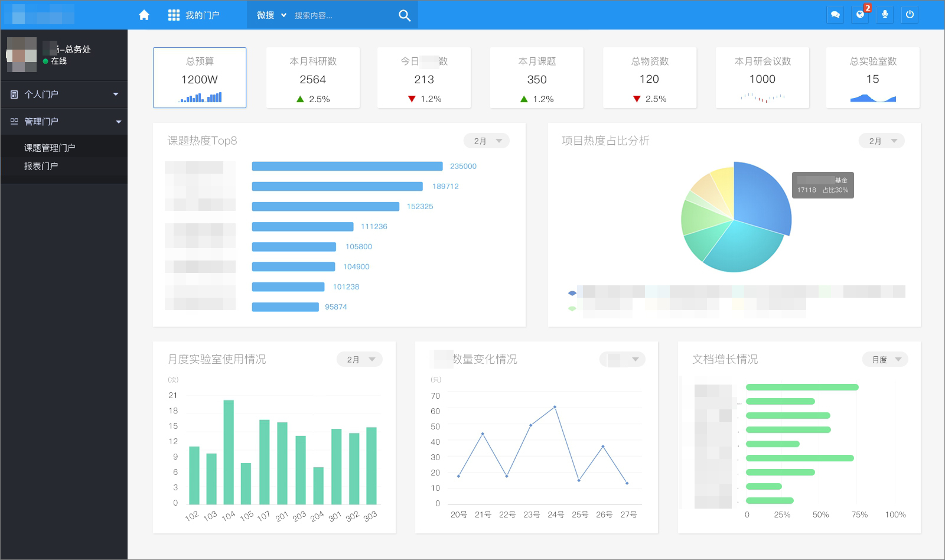Click the 搜索内容 search input field
The image size is (945, 560).
(x=343, y=15)
